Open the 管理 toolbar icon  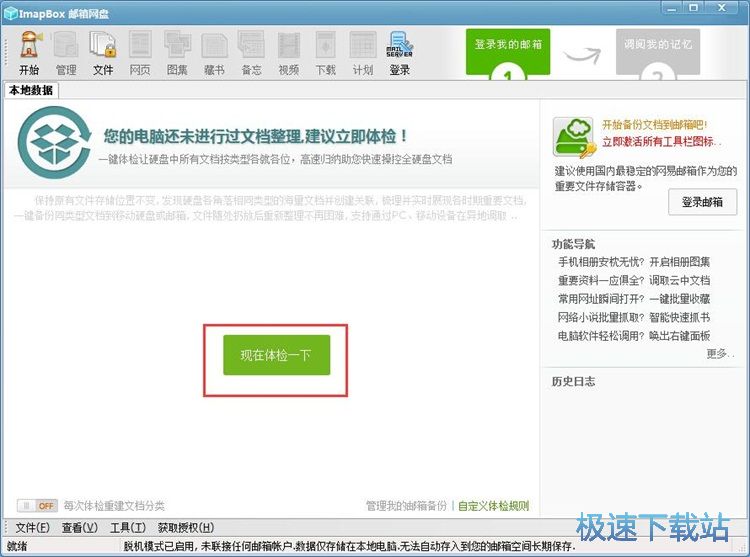pos(66,53)
